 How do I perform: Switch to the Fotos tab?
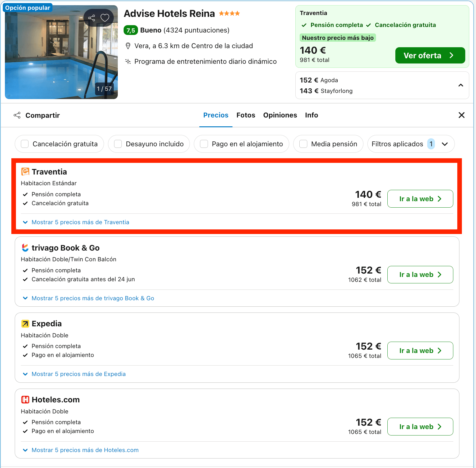click(x=246, y=115)
